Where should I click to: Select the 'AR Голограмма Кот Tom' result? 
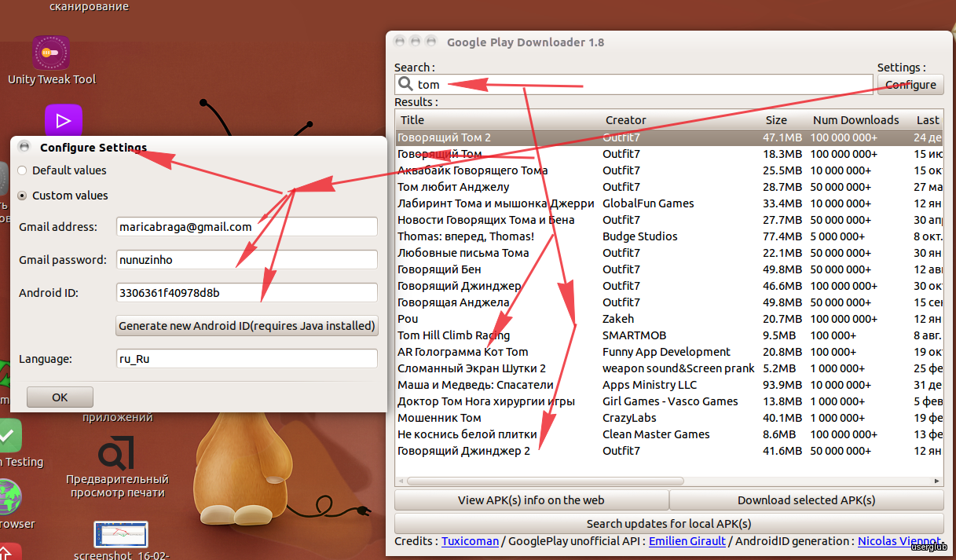(x=669, y=352)
